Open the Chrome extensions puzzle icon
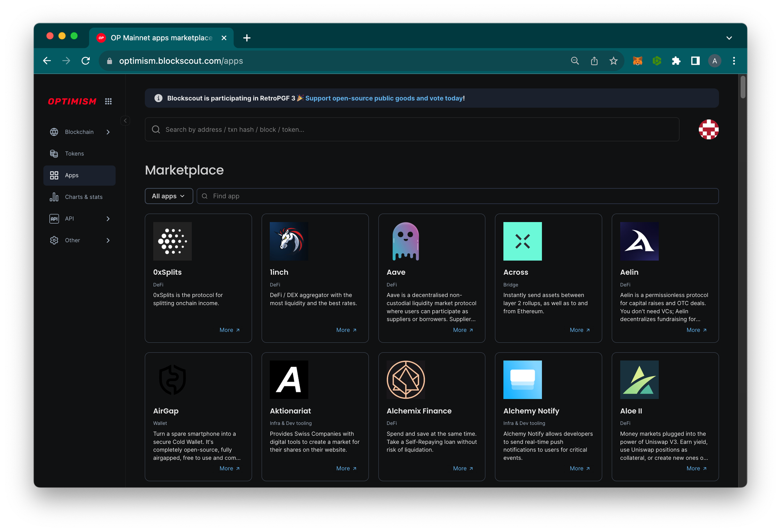This screenshot has width=781, height=532. coord(676,61)
